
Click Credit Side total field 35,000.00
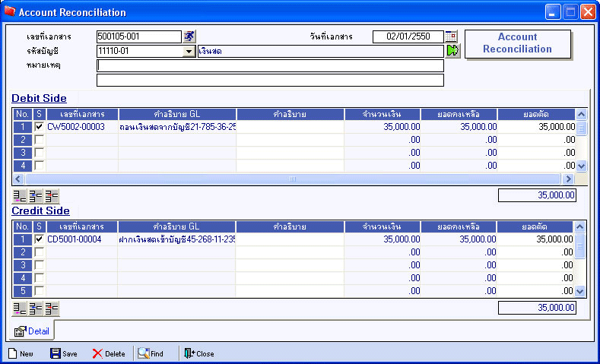coord(537,308)
